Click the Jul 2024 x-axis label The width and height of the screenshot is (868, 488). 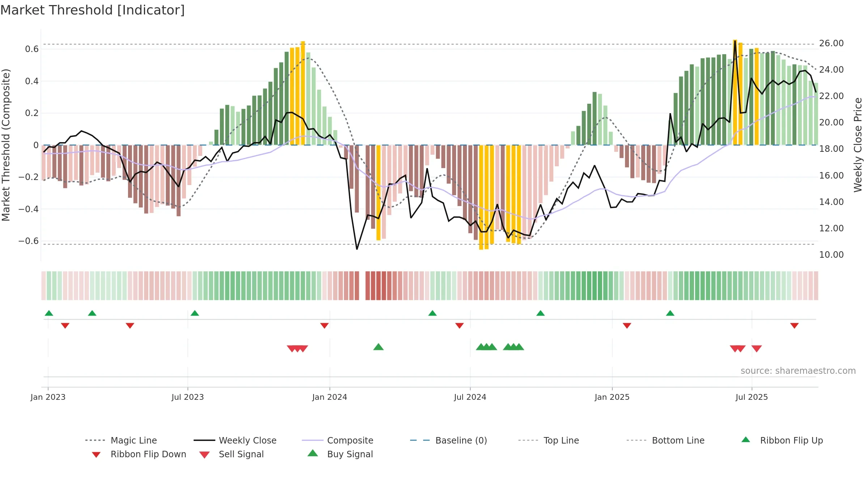470,397
